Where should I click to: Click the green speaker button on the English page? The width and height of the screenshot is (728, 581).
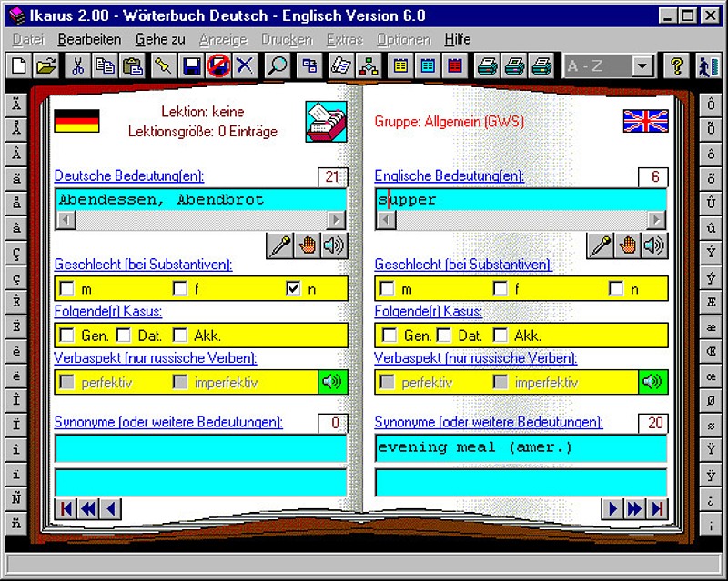pos(652,382)
